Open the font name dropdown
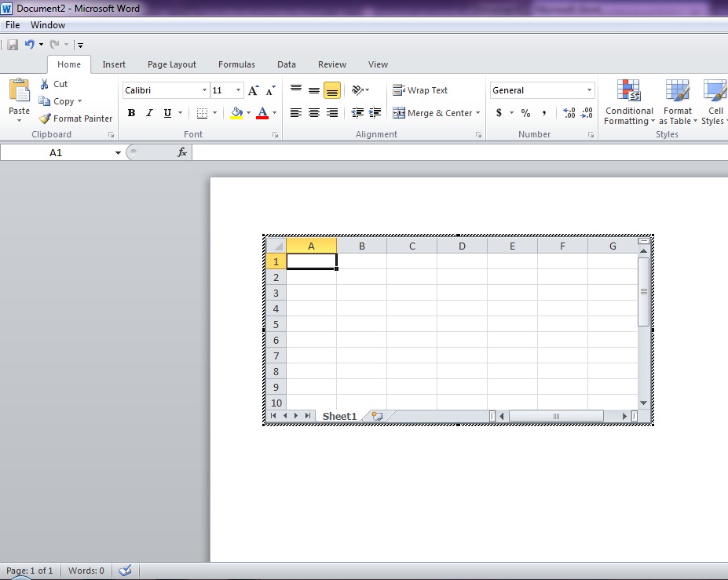Viewport: 728px width, 580px height. (x=203, y=89)
